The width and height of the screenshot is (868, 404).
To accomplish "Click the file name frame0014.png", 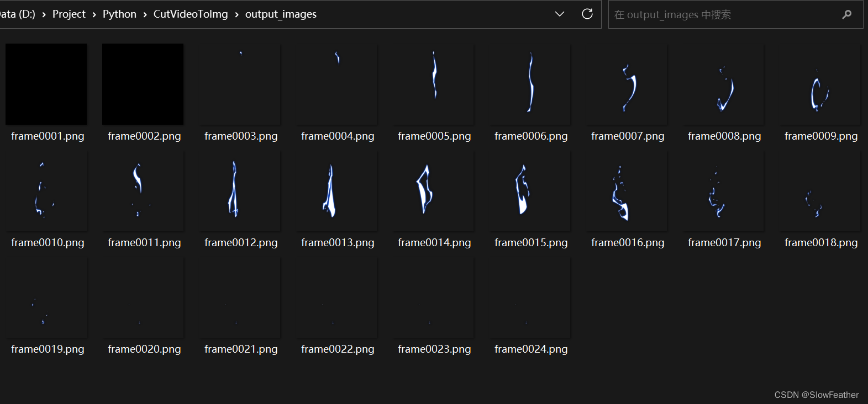I will click(434, 243).
